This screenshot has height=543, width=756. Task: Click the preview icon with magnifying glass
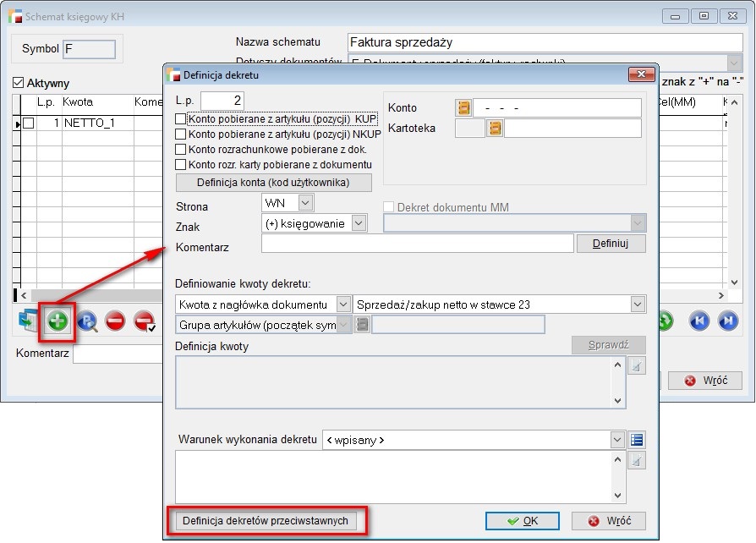coord(87,321)
